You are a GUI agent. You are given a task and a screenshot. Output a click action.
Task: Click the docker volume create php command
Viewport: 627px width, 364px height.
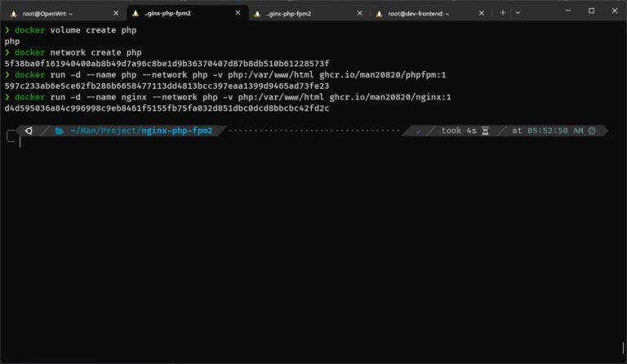pos(76,30)
